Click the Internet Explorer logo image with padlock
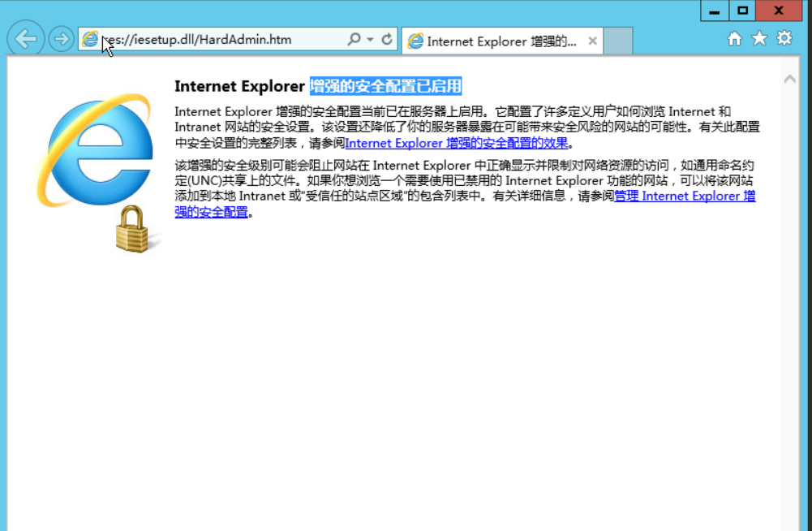This screenshot has width=812, height=531. pos(97,173)
